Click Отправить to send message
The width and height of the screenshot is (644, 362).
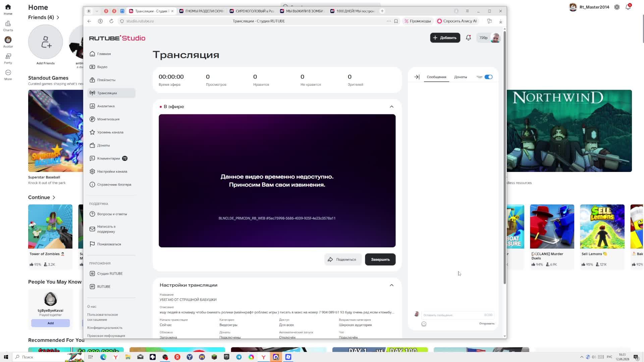pyautogui.click(x=487, y=324)
